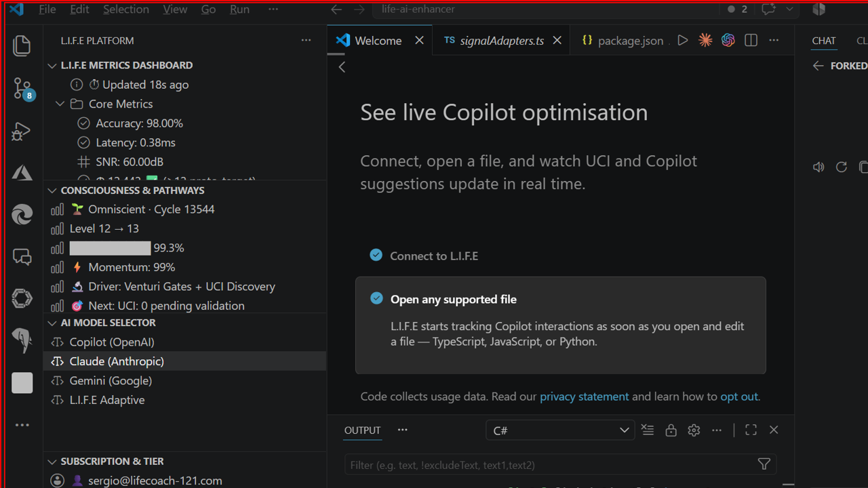
Task: Open the File menu
Action: (x=47, y=9)
